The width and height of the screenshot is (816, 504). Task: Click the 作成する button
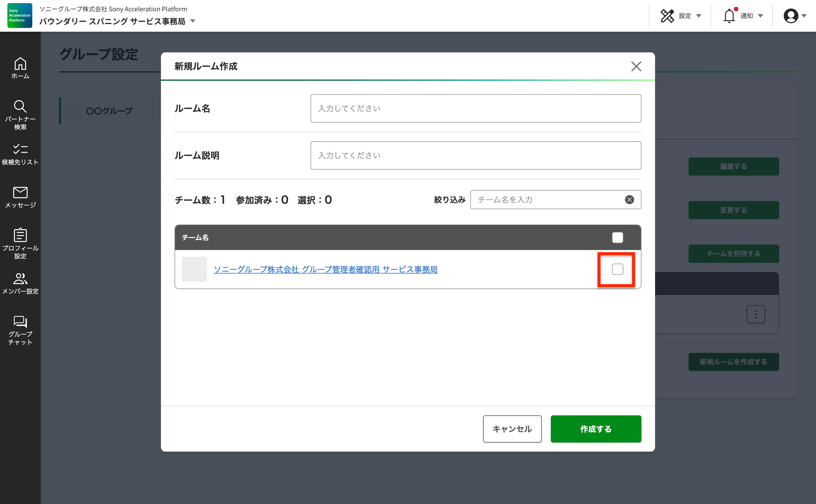point(596,429)
